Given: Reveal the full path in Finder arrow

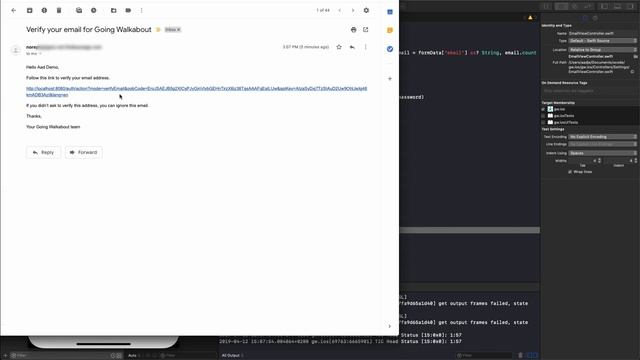Looking at the screenshot, I should click(632, 72).
